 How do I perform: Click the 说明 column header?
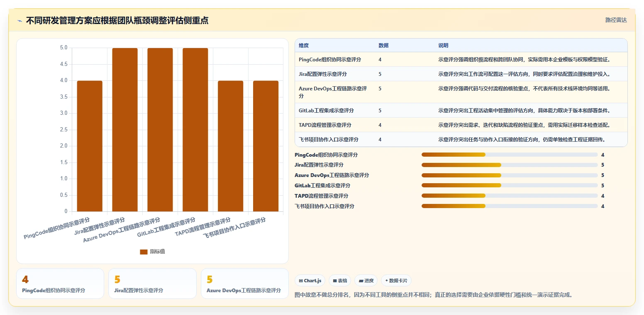click(443, 46)
